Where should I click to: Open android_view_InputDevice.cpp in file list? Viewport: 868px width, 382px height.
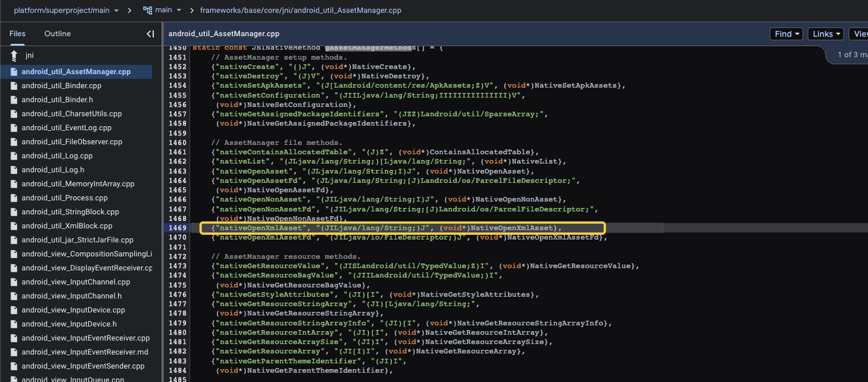(x=73, y=310)
